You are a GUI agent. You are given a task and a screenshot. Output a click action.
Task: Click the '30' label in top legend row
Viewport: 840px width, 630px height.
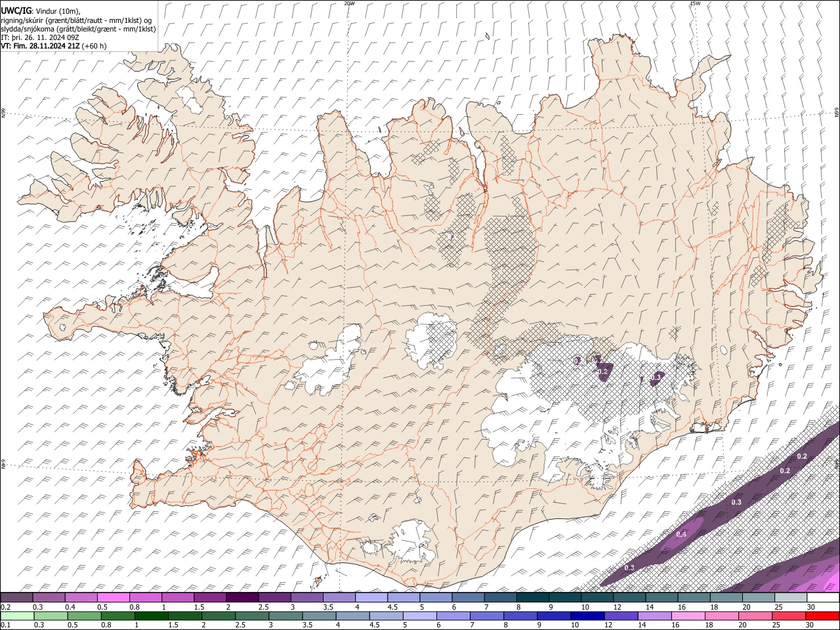(x=810, y=607)
